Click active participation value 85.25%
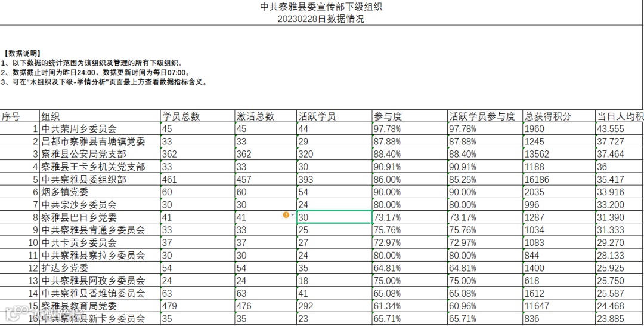This screenshot has height=326, width=644. (485, 179)
